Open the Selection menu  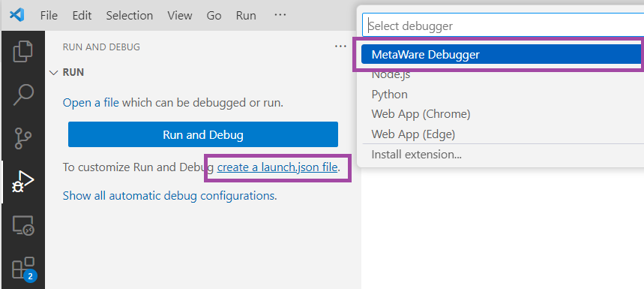(x=130, y=16)
